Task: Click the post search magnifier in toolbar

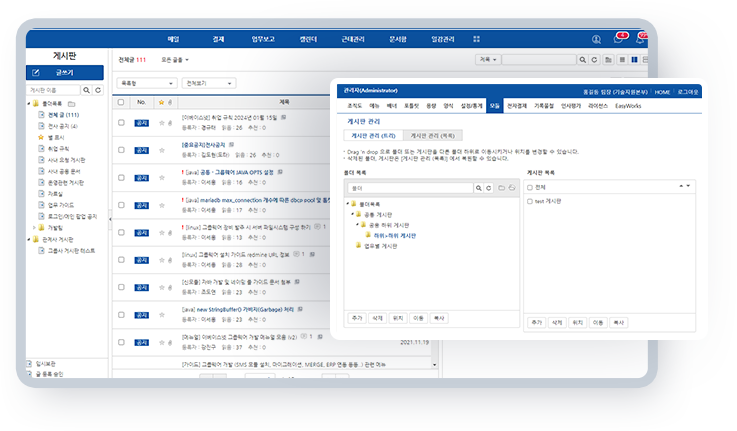Action: pyautogui.click(x=583, y=60)
